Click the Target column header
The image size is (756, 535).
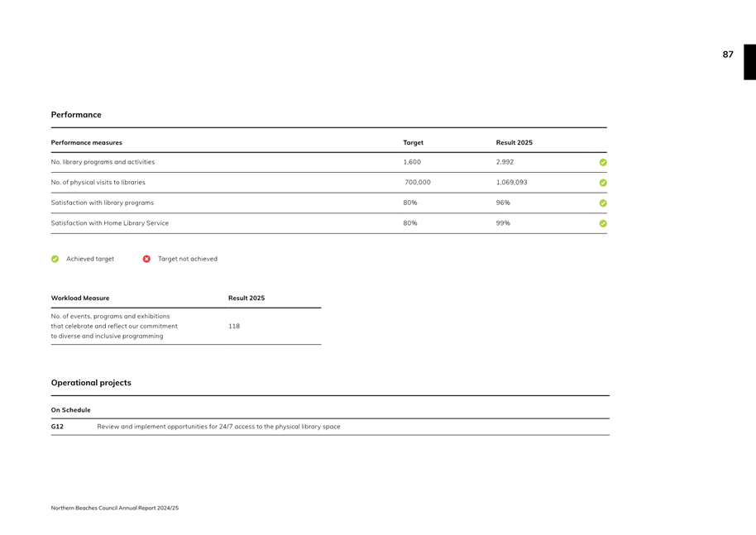coord(413,143)
